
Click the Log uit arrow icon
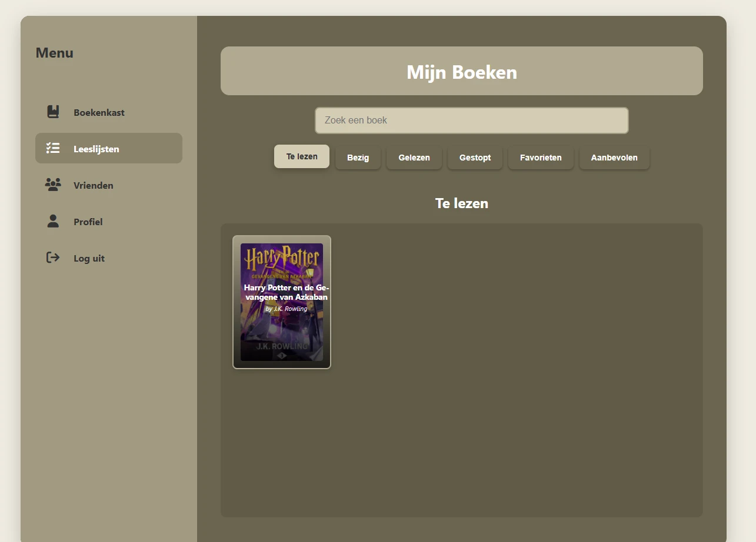click(x=52, y=257)
